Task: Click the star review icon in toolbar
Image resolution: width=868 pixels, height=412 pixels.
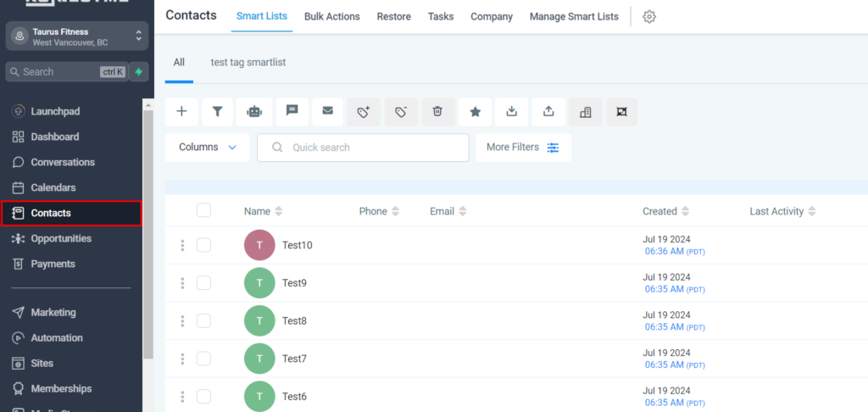Action: (x=476, y=112)
